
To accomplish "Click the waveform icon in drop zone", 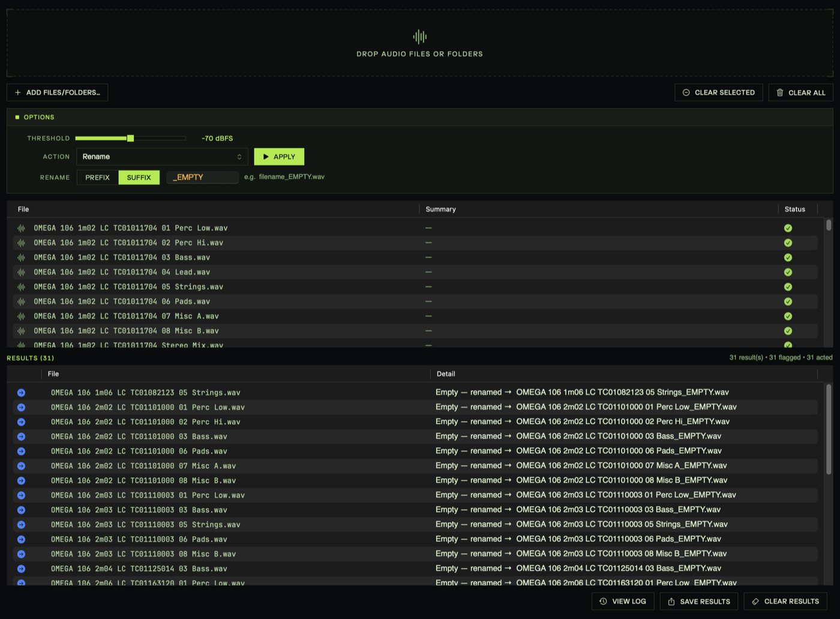I will click(x=420, y=37).
